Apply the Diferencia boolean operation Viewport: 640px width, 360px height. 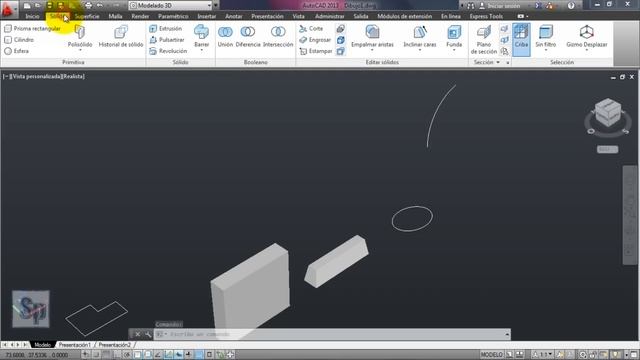click(248, 36)
